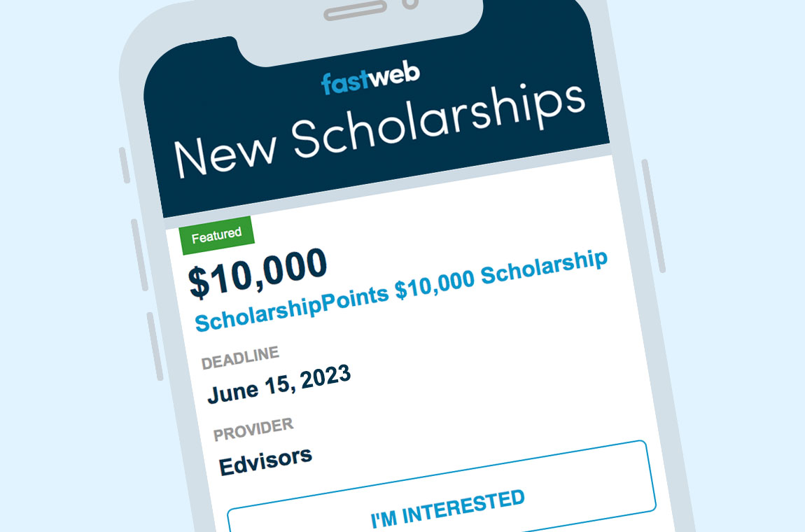Tap the green Featured badge
The height and width of the screenshot is (532, 805).
[216, 235]
